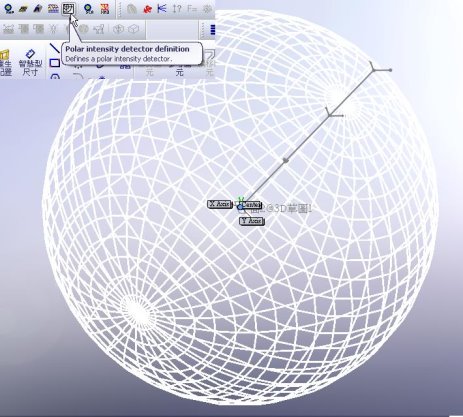Click the multicolor grid detector icon
Screen dimensions: 463x417
(x=53, y=9)
